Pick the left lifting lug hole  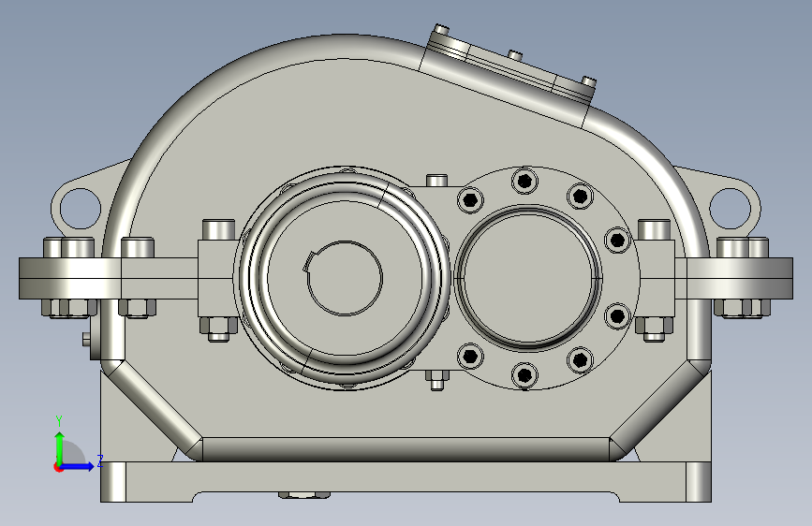(81, 209)
